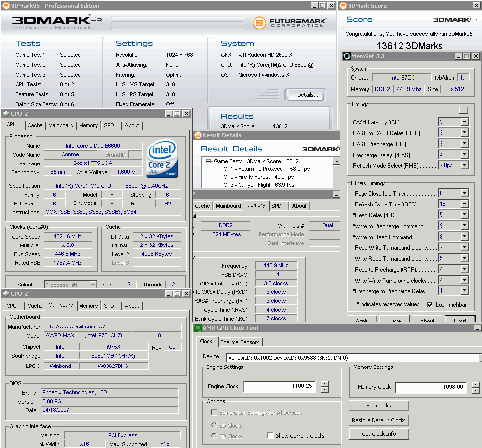Screen dimensions: 482x448
Task: Click the Get Clock Info button
Action: [379, 434]
